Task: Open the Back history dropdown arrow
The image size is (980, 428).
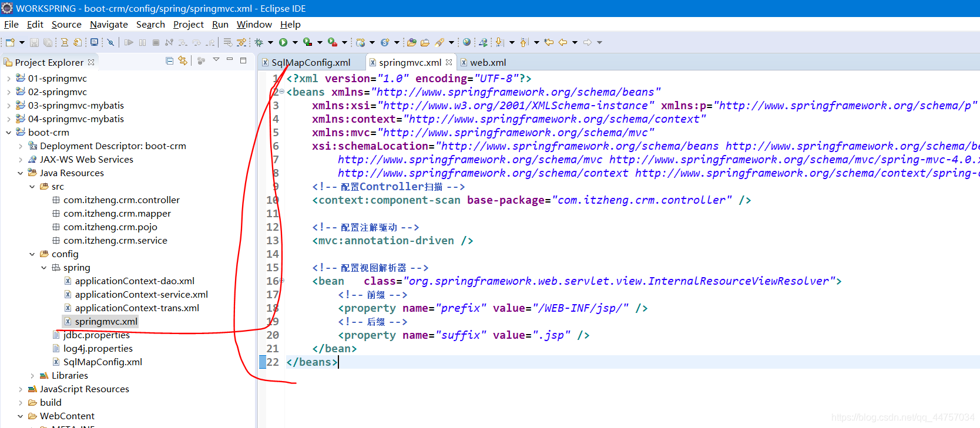Action: pyautogui.click(x=575, y=42)
